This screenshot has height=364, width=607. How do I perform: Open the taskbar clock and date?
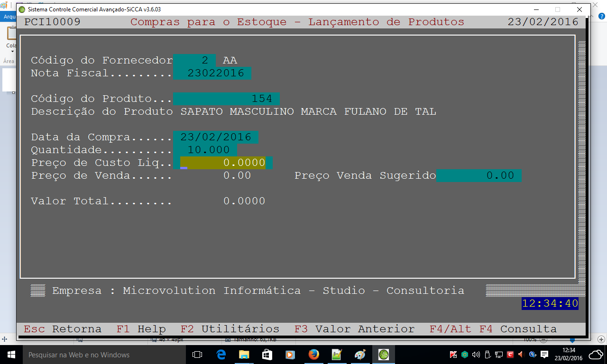569,355
